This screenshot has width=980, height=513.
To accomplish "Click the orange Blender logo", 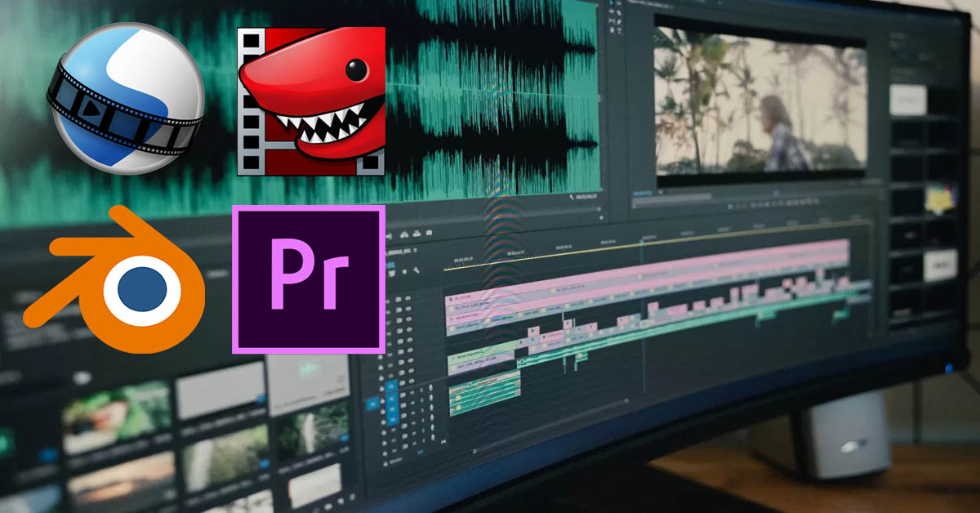I will point(114,279).
